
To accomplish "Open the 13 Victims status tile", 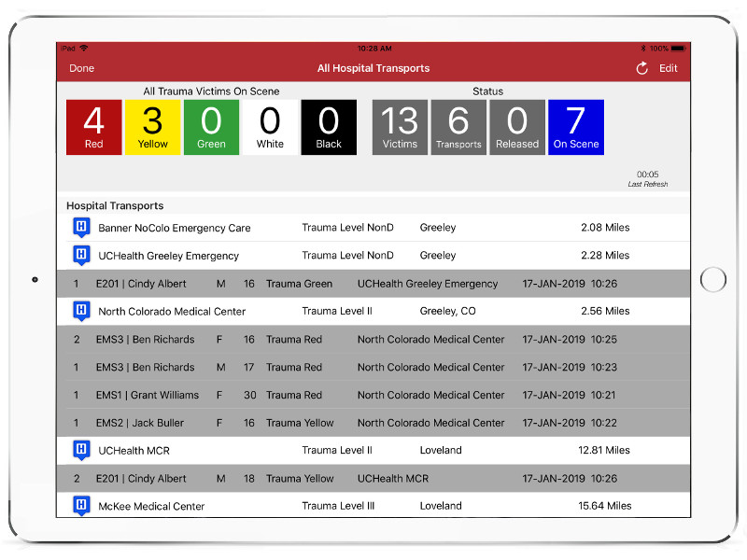I will tap(400, 127).
